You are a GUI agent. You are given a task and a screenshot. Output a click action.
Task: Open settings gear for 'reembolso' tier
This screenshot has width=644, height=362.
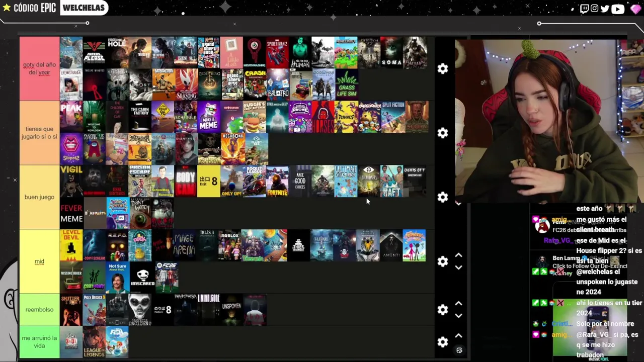443,310
